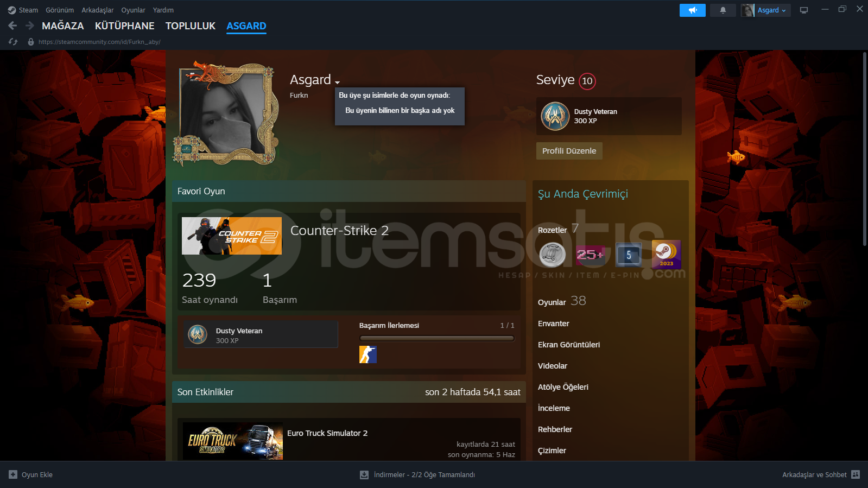Open the Asgard account dropdown in title bar
This screenshot has height=488, width=868.
[x=772, y=10]
